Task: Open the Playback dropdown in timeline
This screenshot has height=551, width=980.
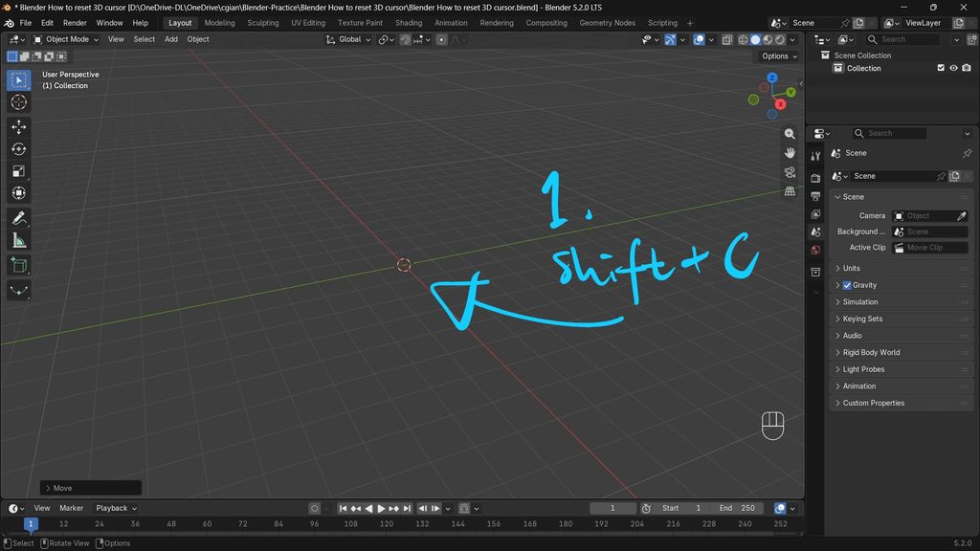Action: point(116,508)
